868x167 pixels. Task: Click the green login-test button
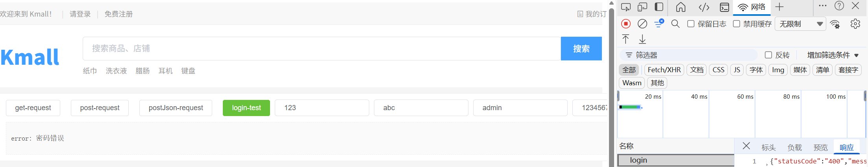click(x=246, y=108)
